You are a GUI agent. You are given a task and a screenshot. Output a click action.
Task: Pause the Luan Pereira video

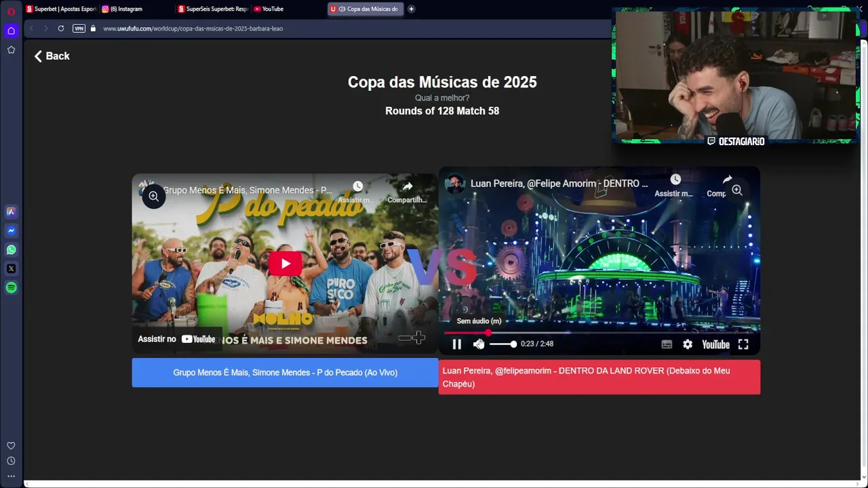(457, 344)
